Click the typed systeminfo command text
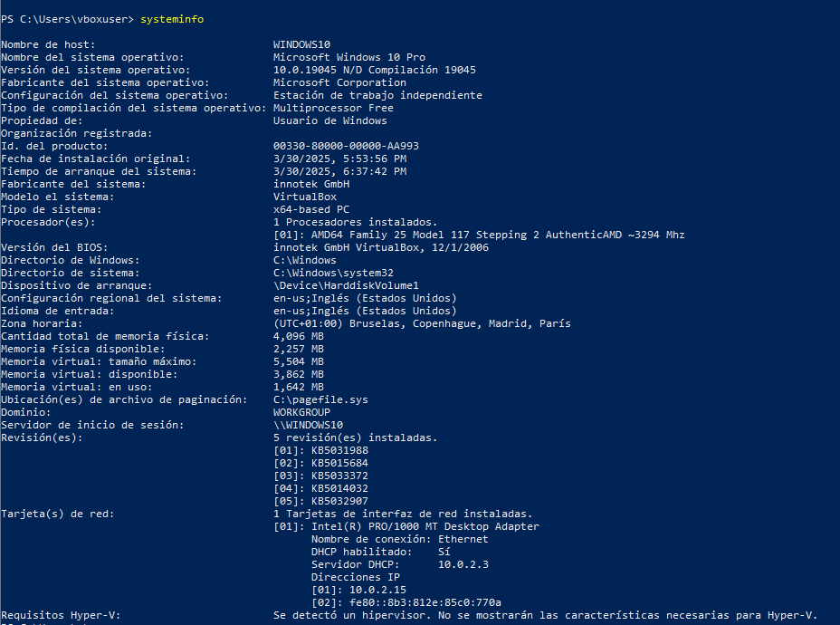This screenshot has width=840, height=625. point(172,19)
